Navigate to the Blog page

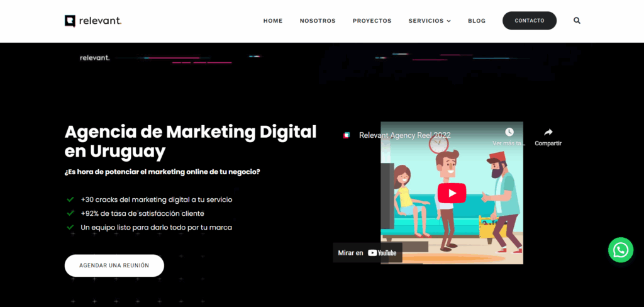[x=477, y=21]
